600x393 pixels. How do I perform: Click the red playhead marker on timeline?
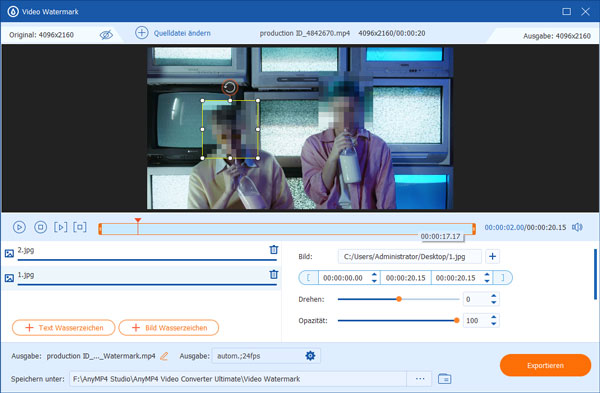138,220
